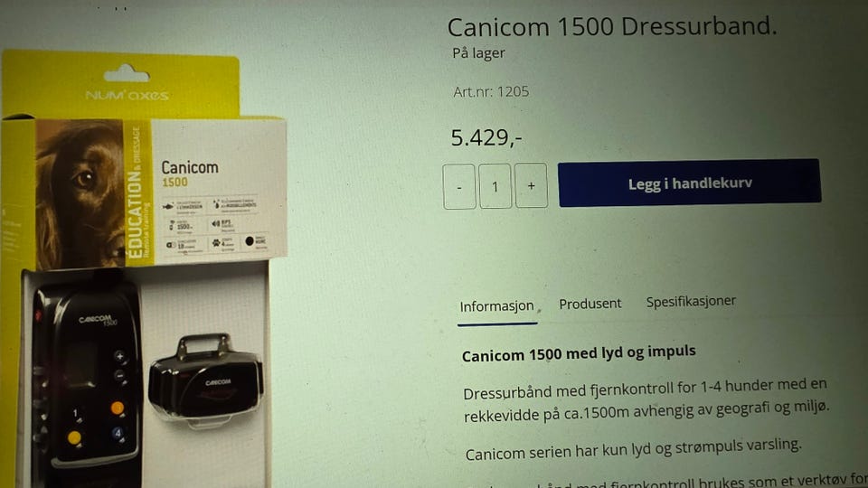Click the blue 4 button on remote

[118, 433]
